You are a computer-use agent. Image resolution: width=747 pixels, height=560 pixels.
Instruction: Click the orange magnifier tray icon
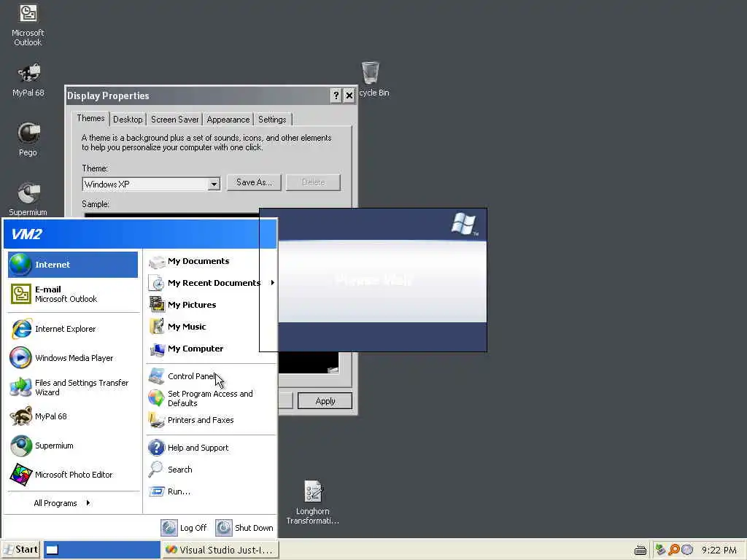pos(674,550)
